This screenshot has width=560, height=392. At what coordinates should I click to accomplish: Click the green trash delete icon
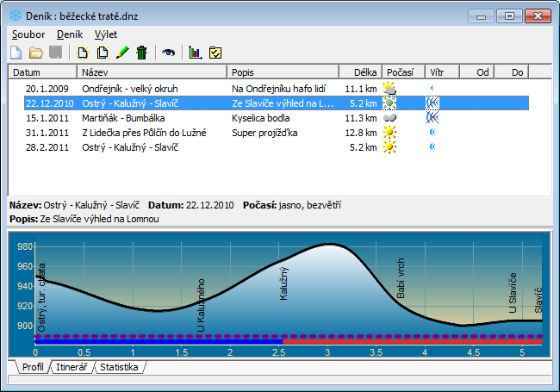click(x=141, y=53)
